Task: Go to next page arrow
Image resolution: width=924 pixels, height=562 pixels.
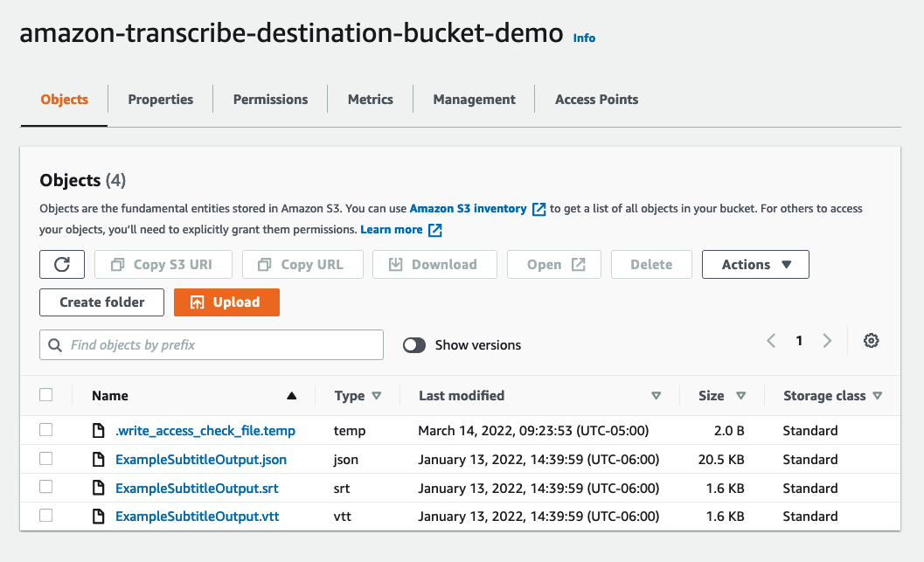Action: (x=827, y=341)
